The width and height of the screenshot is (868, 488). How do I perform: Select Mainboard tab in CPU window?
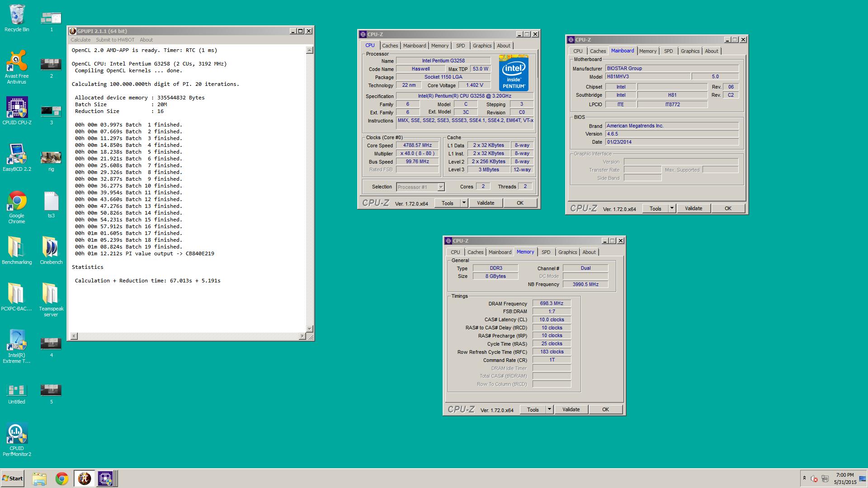414,46
